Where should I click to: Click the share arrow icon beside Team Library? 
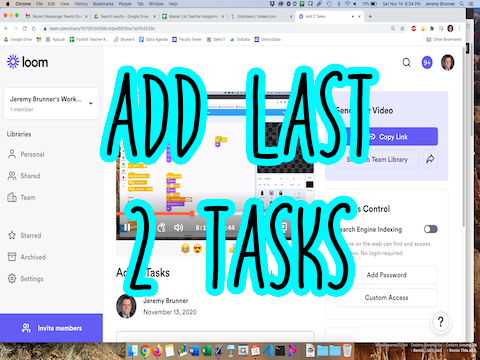point(430,159)
